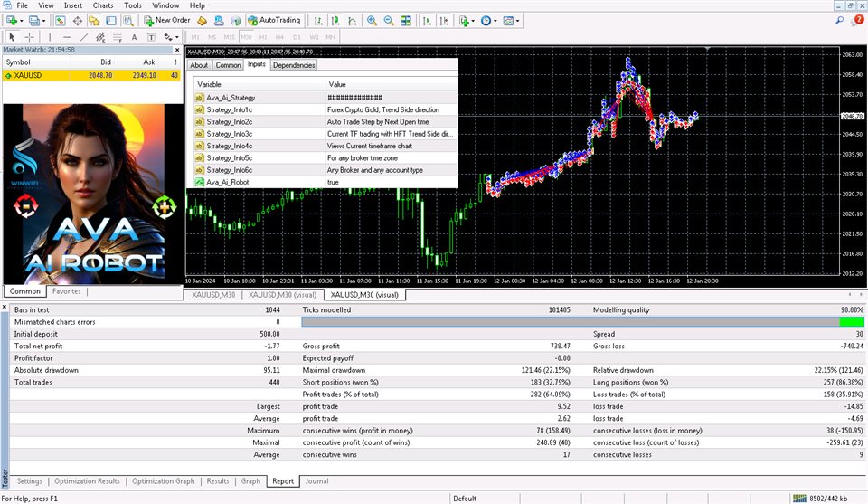Viewport: 868px width, 504px height.
Task: Toggle the H1 timeframe button
Action: click(x=263, y=37)
